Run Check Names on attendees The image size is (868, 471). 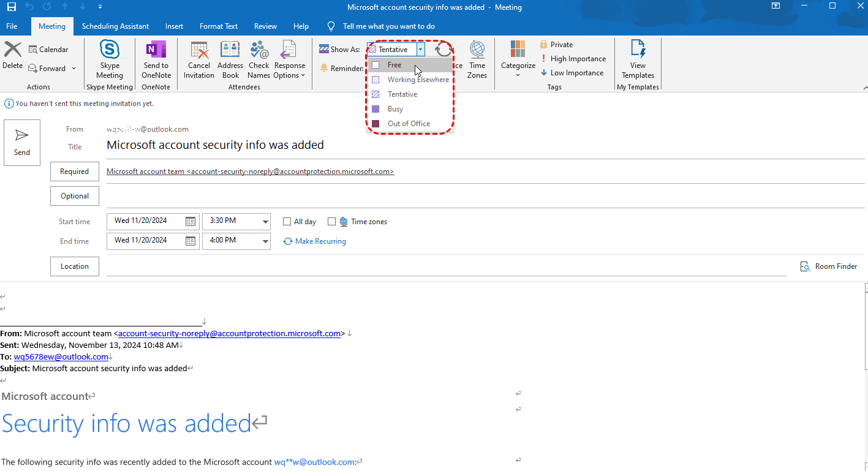[x=259, y=59]
